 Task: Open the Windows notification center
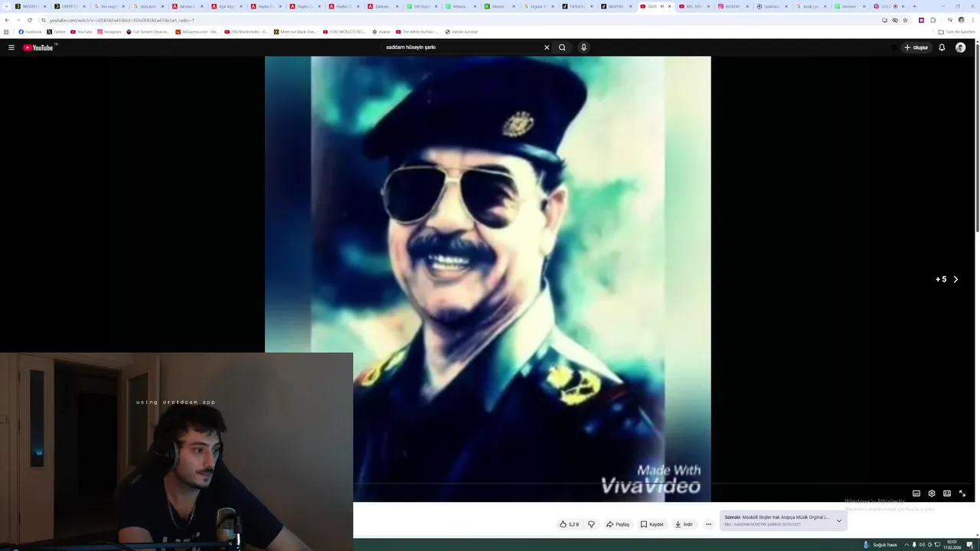click(x=969, y=545)
